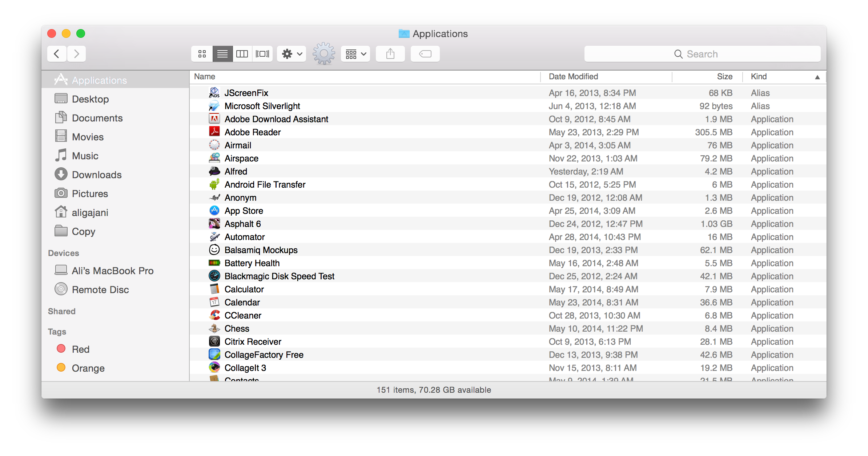Click the large gear toolbar icon

324,54
